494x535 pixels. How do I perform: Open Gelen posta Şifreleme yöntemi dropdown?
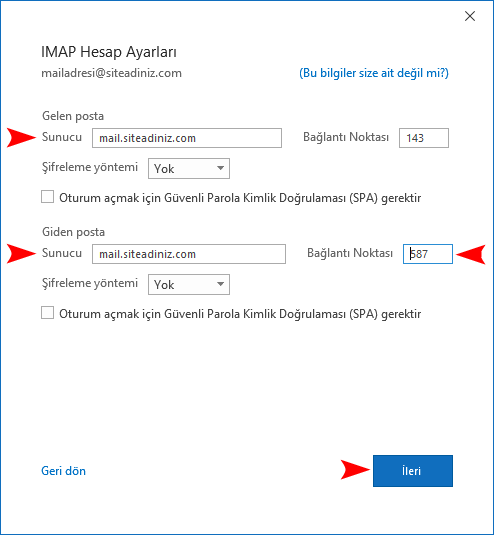(x=189, y=168)
